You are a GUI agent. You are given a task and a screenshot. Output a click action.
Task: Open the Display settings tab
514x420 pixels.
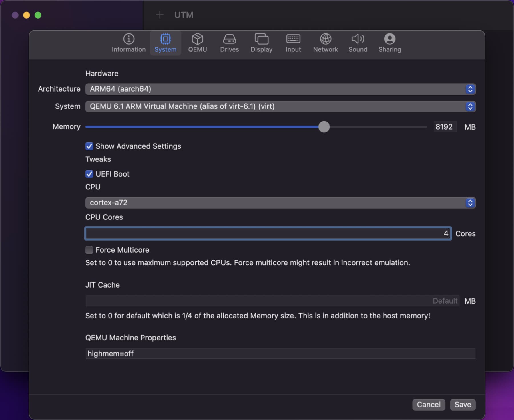[x=261, y=43]
